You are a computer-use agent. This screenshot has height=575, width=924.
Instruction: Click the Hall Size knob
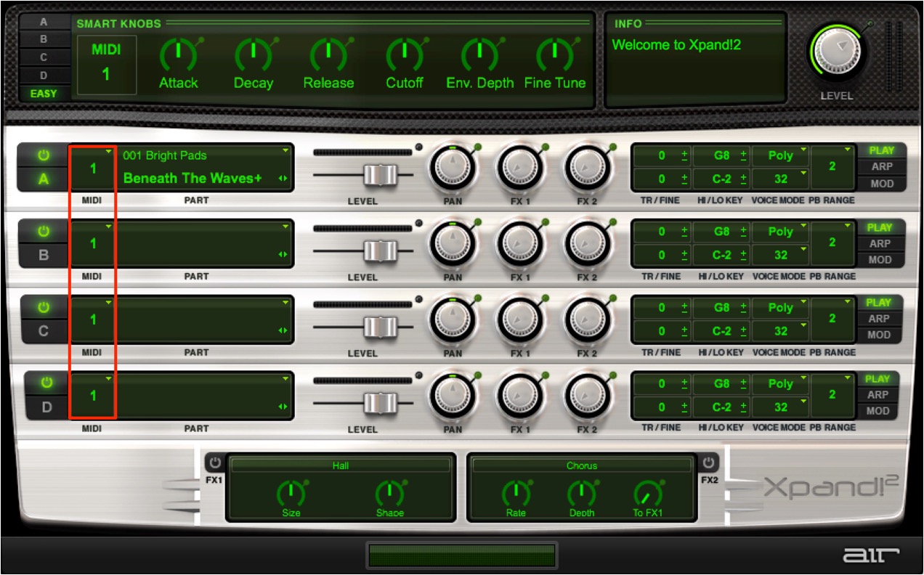291,494
